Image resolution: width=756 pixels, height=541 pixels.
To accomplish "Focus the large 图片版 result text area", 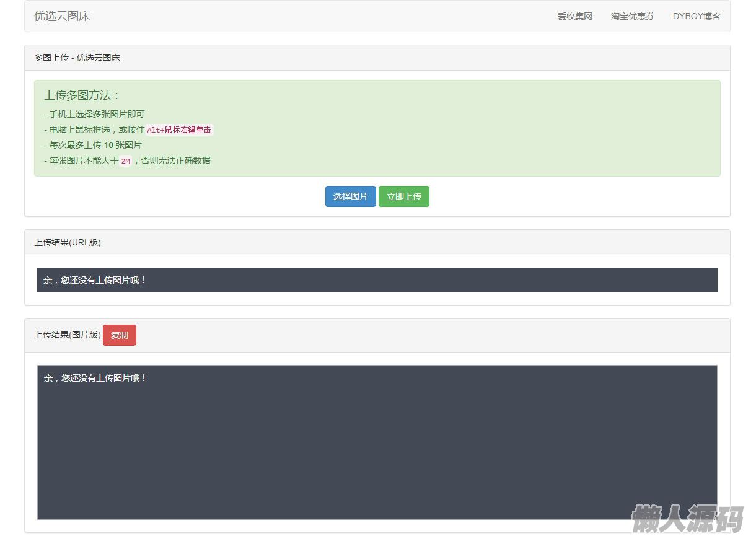I will pos(377,442).
